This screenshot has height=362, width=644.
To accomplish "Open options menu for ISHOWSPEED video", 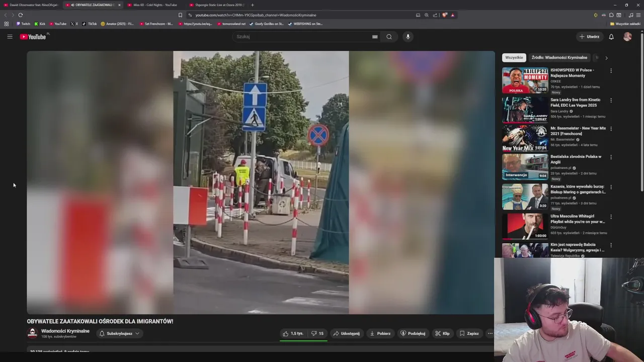I will (611, 71).
